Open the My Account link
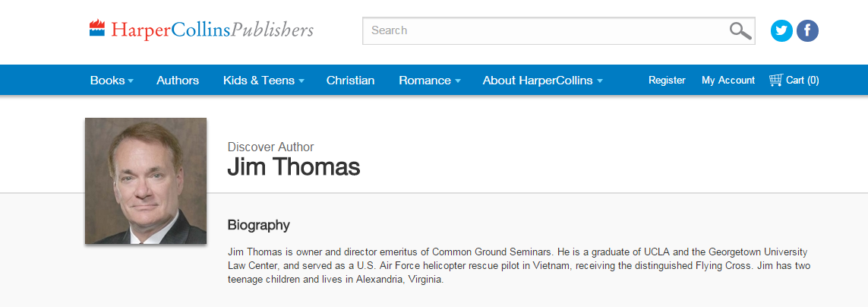The image size is (868, 307). coord(728,80)
